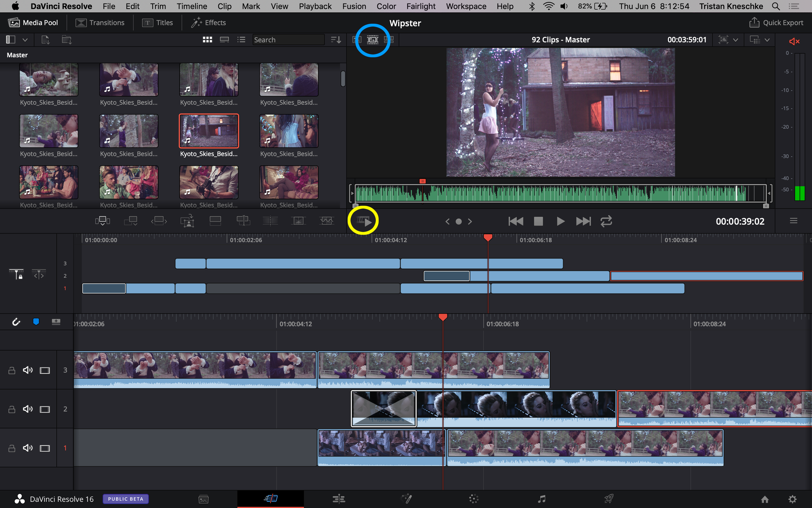Click the Smart Insert tool
Image resolution: width=812 pixels, height=508 pixels.
pos(102,221)
